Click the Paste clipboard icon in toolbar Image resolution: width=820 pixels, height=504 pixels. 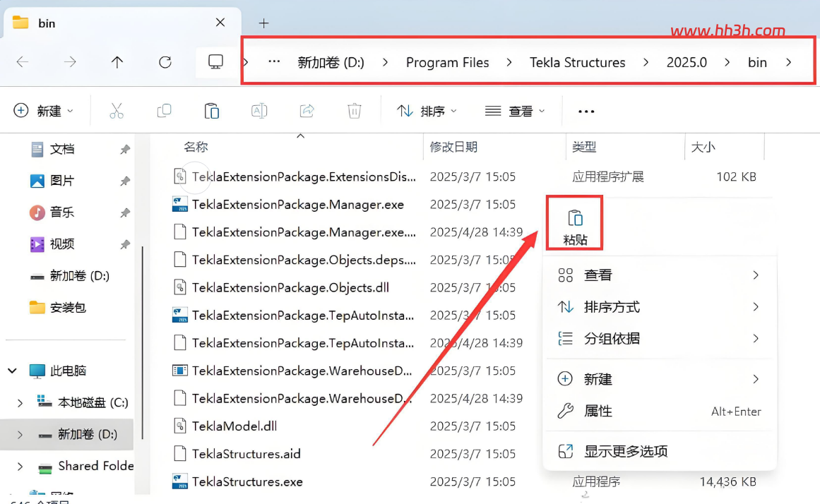212,111
